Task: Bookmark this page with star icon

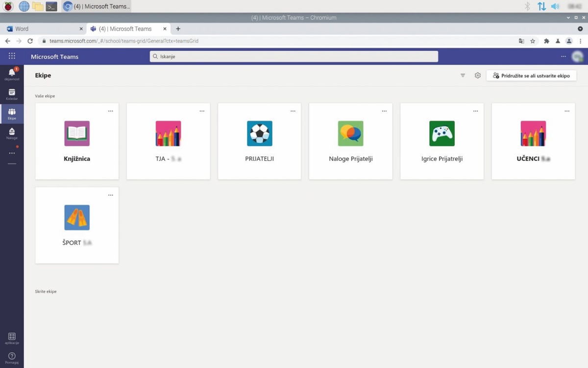Action: [x=533, y=41]
